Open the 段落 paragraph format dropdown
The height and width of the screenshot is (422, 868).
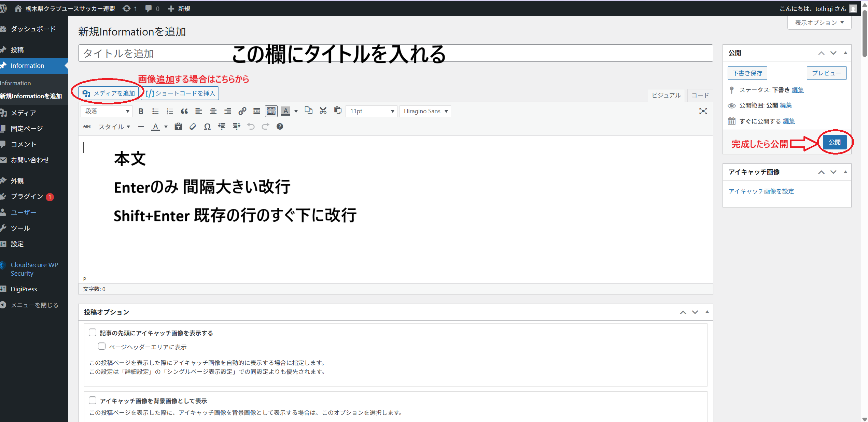(x=107, y=111)
